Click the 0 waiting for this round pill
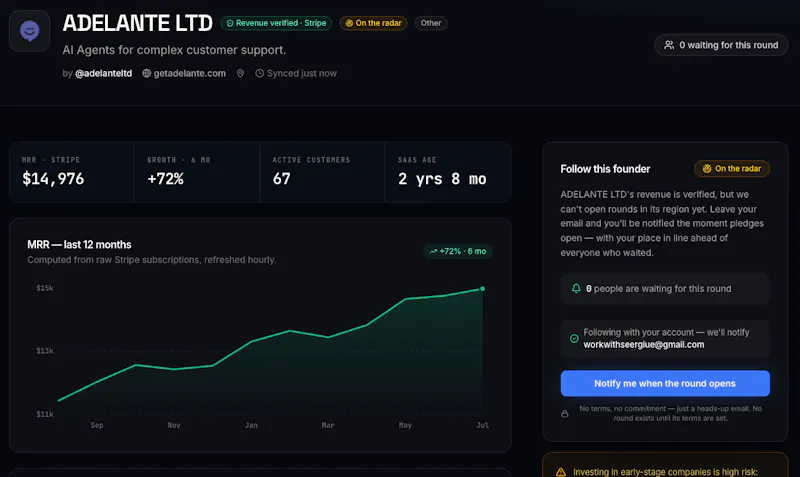 (x=721, y=45)
